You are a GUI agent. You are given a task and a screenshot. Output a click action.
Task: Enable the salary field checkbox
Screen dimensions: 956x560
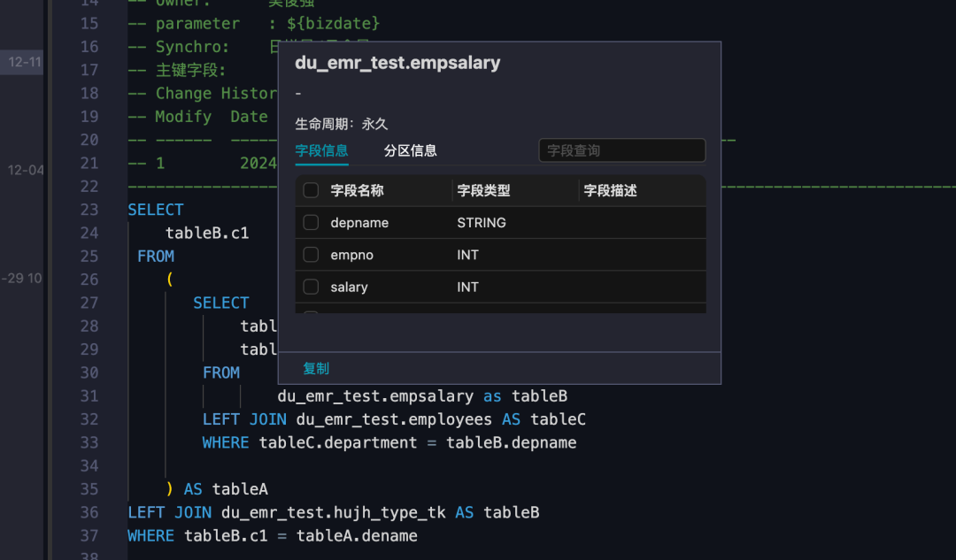311,287
